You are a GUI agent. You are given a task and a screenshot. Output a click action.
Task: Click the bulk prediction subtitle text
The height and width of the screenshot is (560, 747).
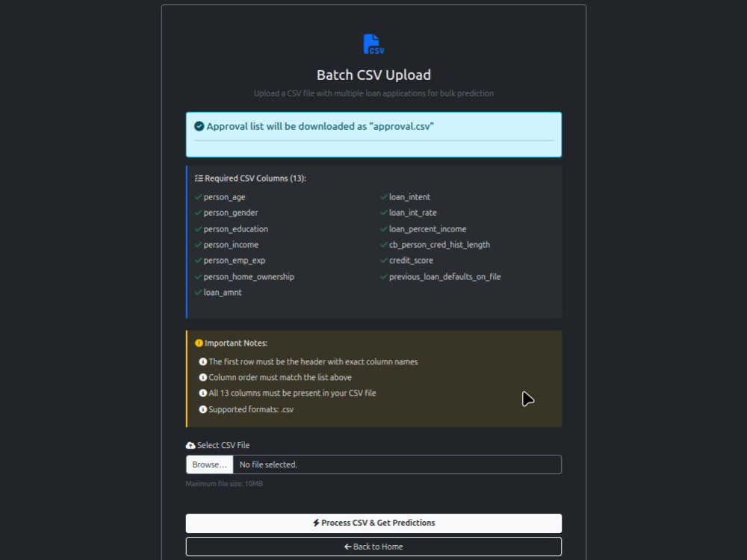click(x=373, y=93)
